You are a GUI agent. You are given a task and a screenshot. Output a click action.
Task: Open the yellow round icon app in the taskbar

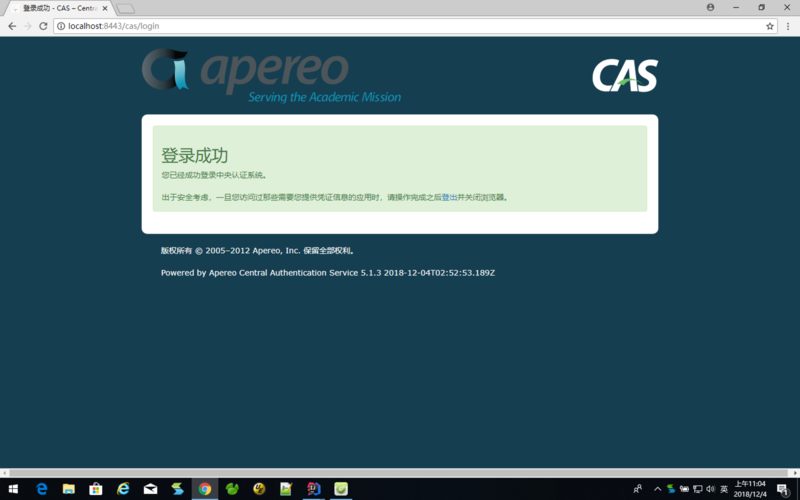(x=259, y=489)
